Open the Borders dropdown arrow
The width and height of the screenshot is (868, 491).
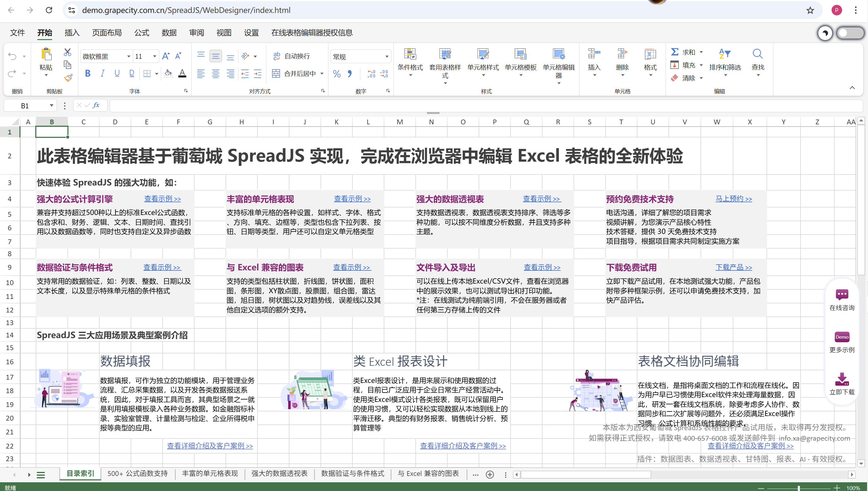[x=157, y=73]
